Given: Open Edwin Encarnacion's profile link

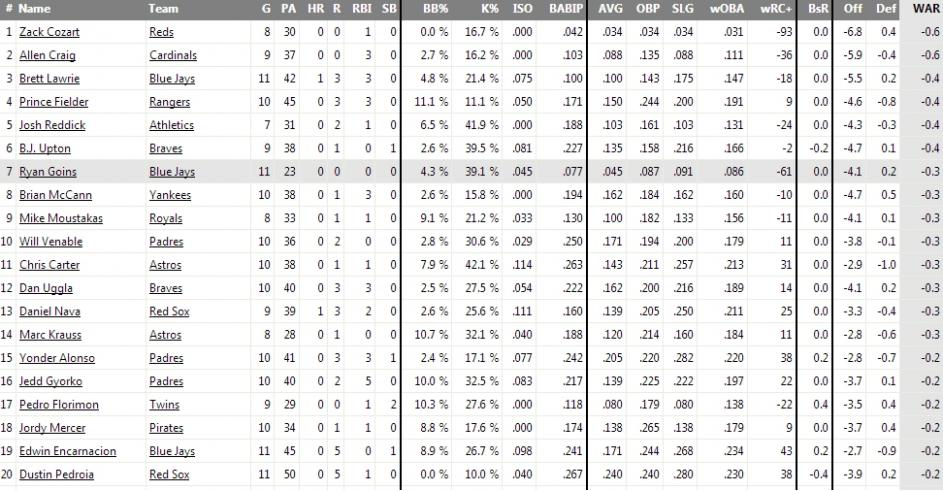Looking at the screenshot, I should pyautogui.click(x=63, y=451).
